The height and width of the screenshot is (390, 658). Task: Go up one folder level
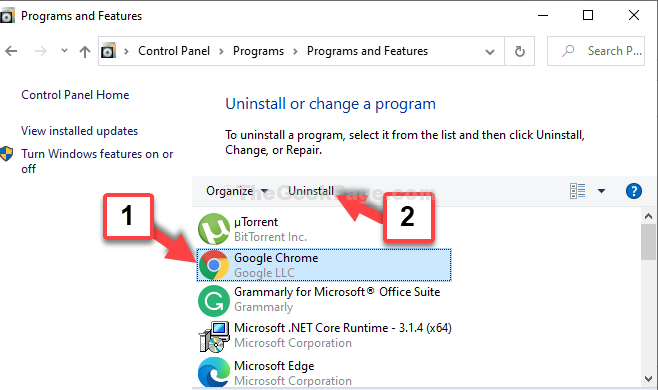point(85,51)
